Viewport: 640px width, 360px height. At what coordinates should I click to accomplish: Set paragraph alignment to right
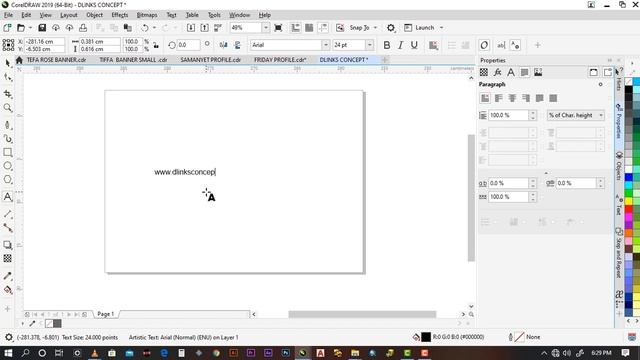point(526,98)
